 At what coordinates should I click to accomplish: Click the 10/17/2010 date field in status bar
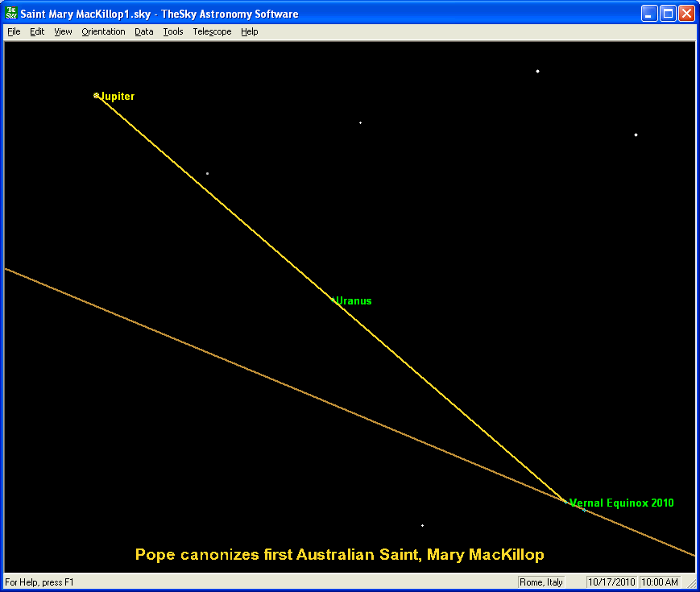(x=611, y=582)
